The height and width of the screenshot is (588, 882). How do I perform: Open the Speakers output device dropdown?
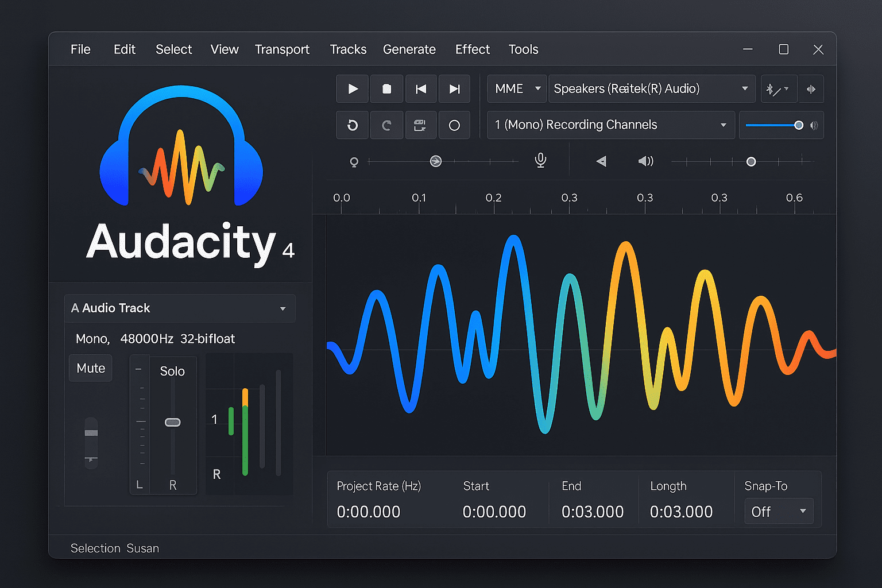point(651,89)
